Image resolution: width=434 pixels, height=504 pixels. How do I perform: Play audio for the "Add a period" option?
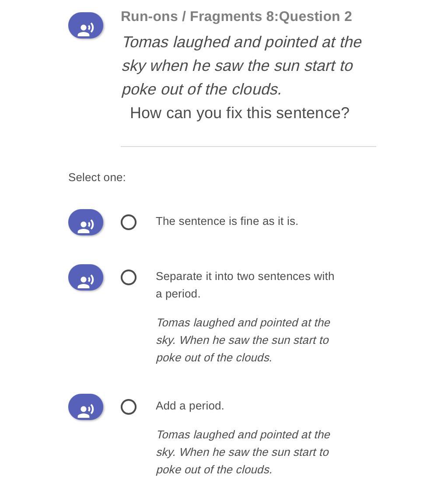point(85,407)
